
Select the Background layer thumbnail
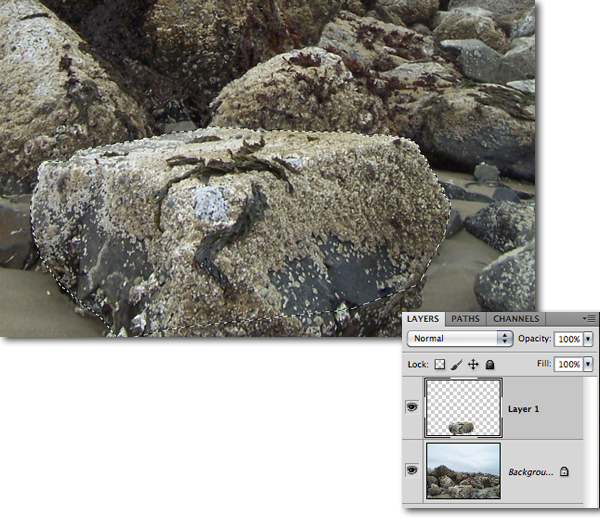click(x=463, y=471)
